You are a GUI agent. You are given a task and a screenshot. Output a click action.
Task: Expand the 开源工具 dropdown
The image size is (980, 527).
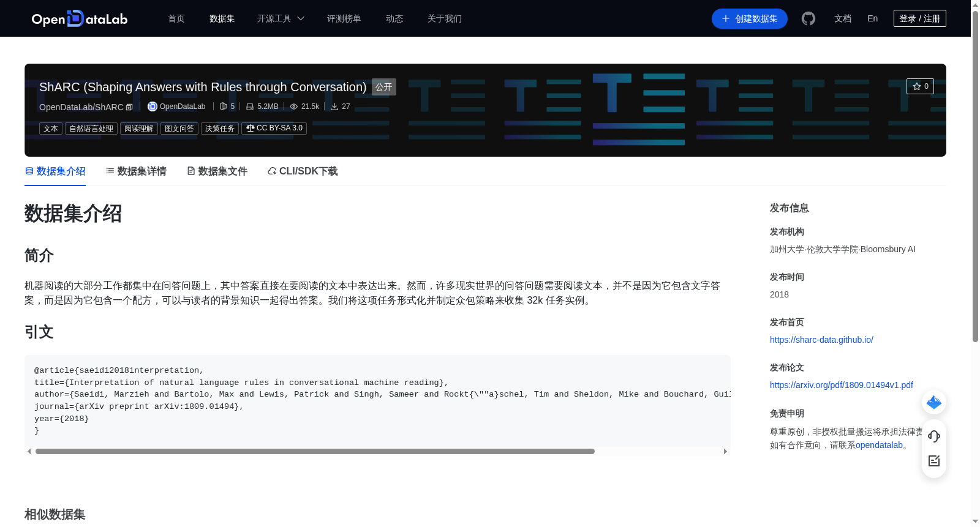281,18
